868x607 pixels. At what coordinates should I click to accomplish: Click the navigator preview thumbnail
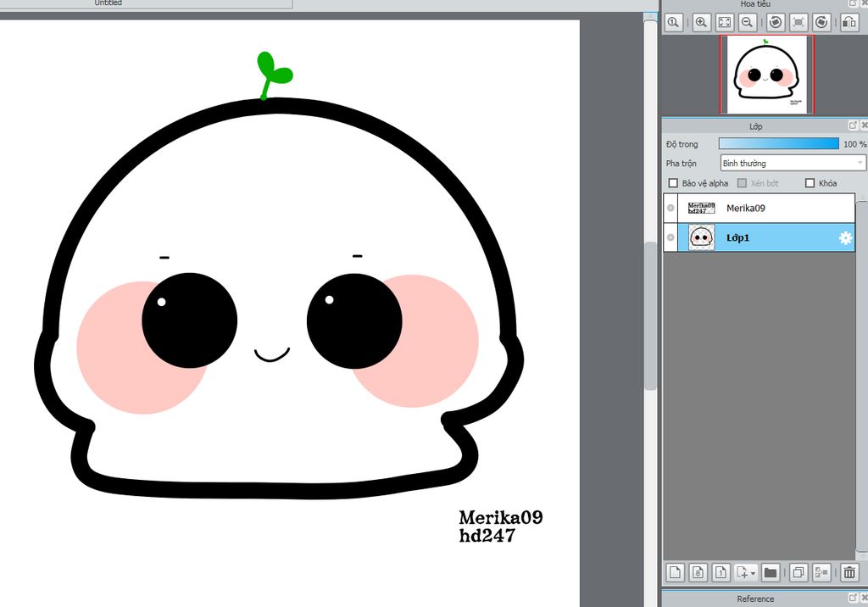click(766, 75)
